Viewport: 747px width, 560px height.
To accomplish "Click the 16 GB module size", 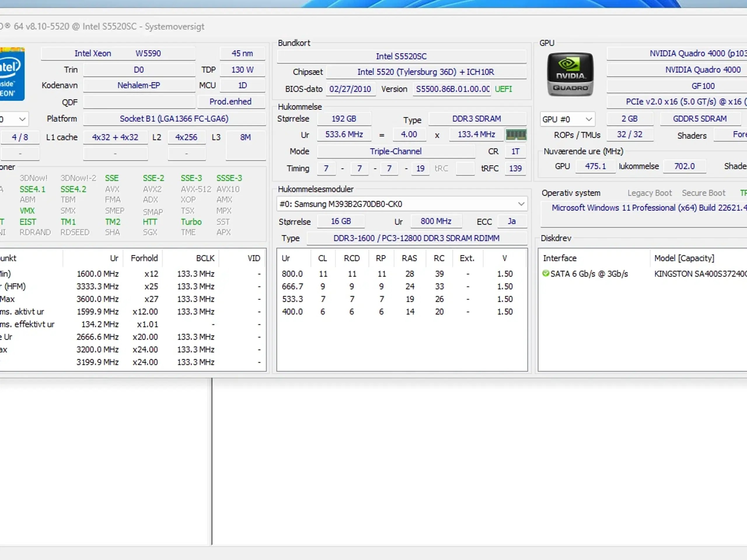I will [x=341, y=221].
